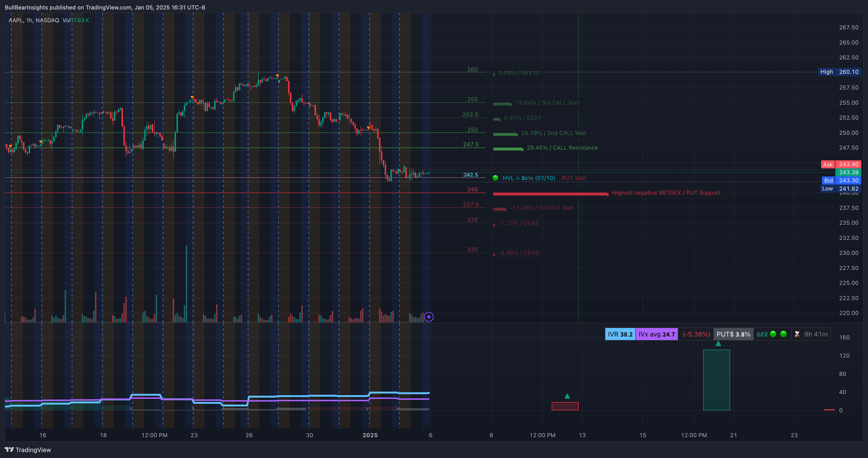The height and width of the screenshot is (458, 868).
Task: Select the small red box in the lower pane
Action: (565, 406)
